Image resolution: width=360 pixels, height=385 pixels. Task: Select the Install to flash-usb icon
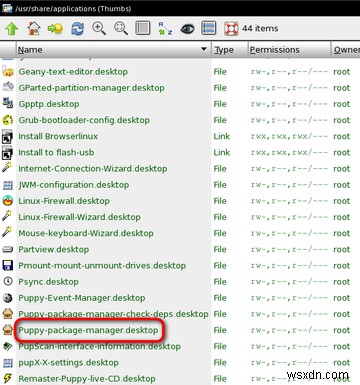7,152
